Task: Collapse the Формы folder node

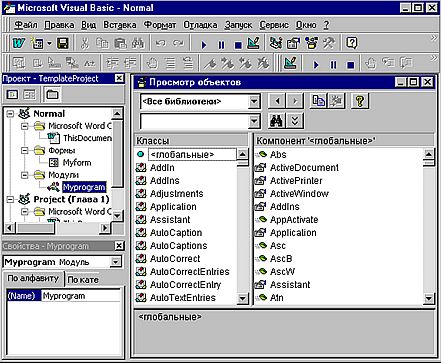Action: coord(24,151)
